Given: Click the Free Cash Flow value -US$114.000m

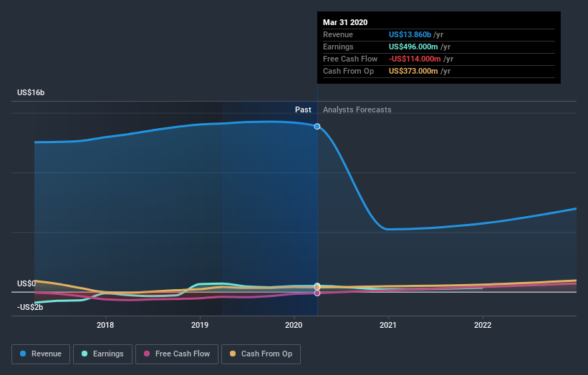Looking at the screenshot, I should pyautogui.click(x=415, y=59).
